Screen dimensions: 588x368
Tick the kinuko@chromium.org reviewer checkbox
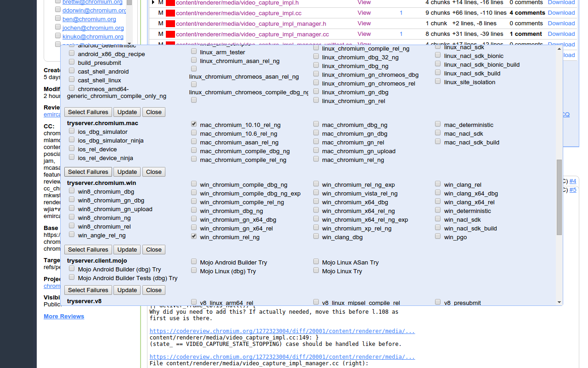tap(58, 36)
